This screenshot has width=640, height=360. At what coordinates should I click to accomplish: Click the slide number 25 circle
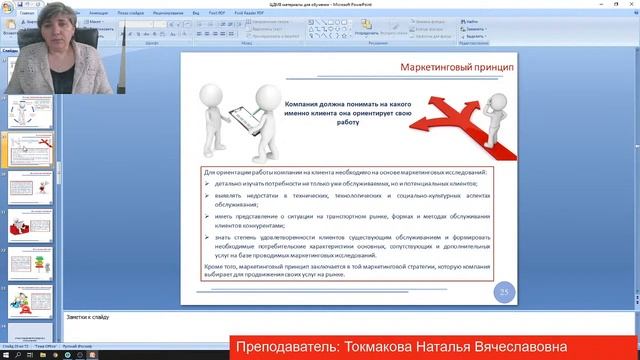tap(504, 292)
